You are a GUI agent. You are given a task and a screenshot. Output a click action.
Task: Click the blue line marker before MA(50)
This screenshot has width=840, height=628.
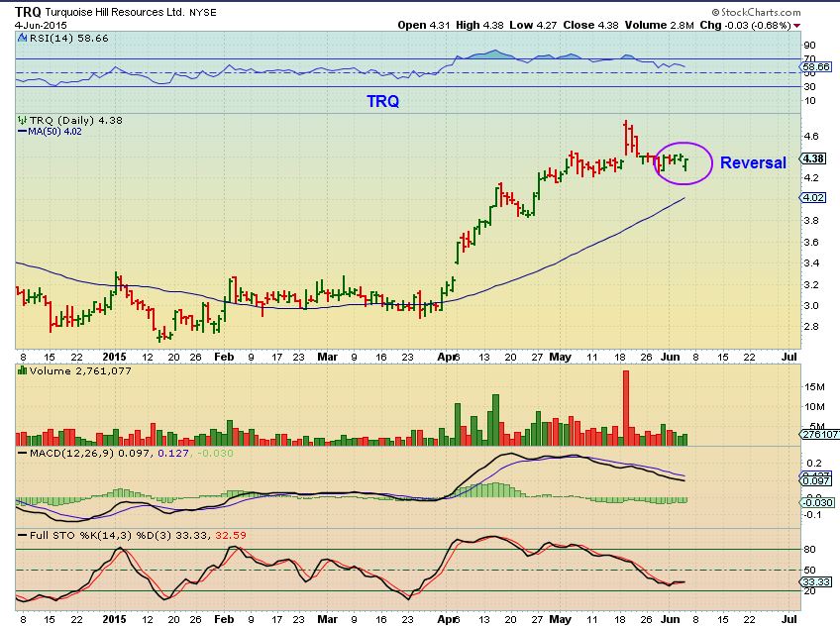tap(23, 132)
